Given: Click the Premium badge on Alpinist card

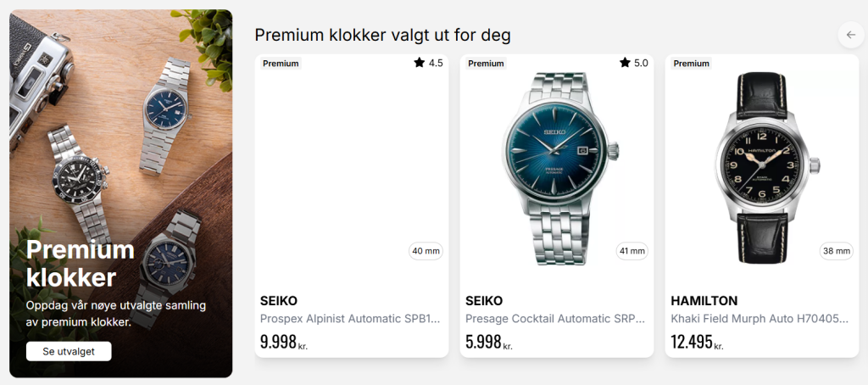Looking at the screenshot, I should tap(281, 64).
